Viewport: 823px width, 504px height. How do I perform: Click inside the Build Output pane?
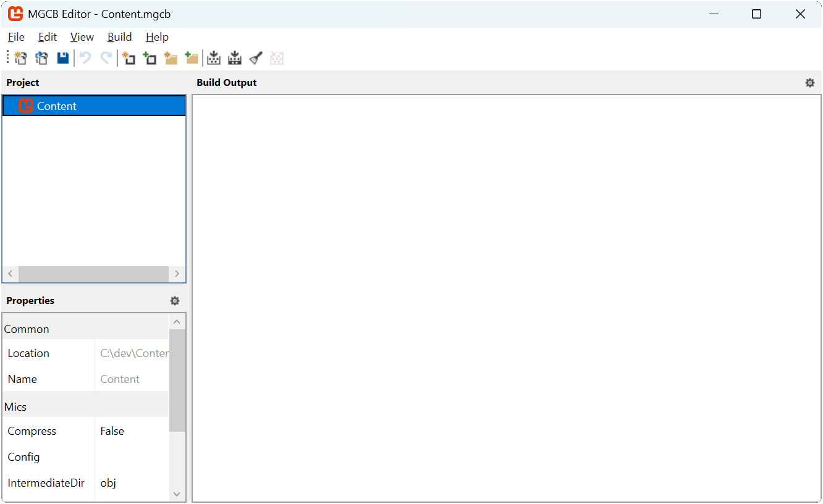coord(507,298)
